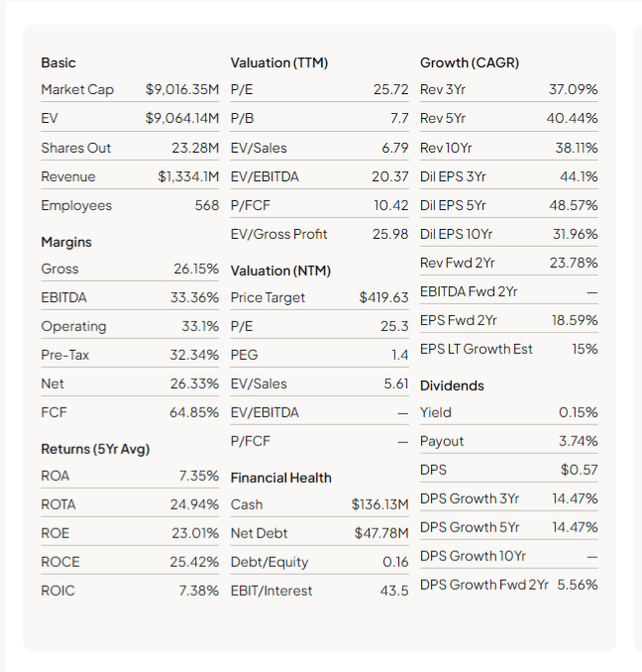
Task: Click the dividend Yield value 0.15%
Action: pyautogui.click(x=579, y=412)
